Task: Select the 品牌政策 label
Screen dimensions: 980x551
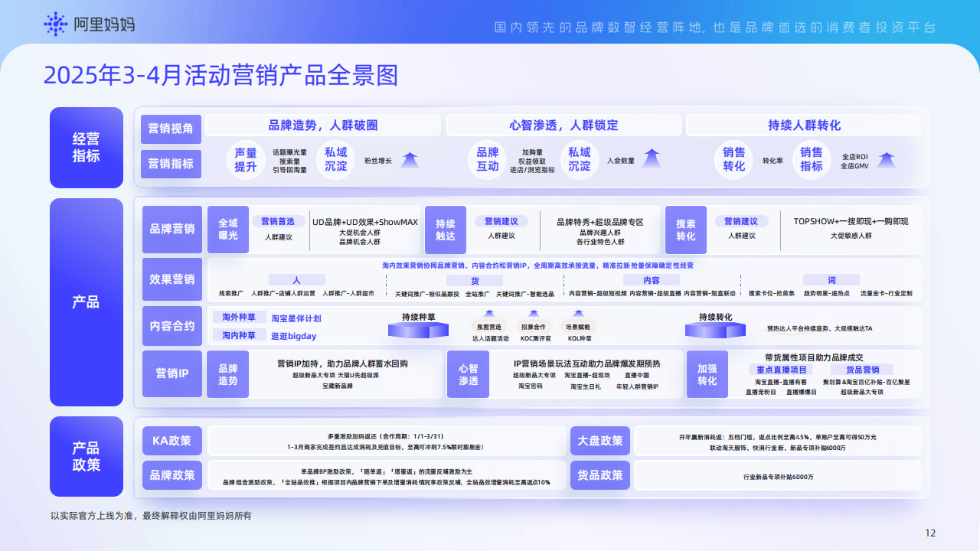Action: [x=172, y=475]
